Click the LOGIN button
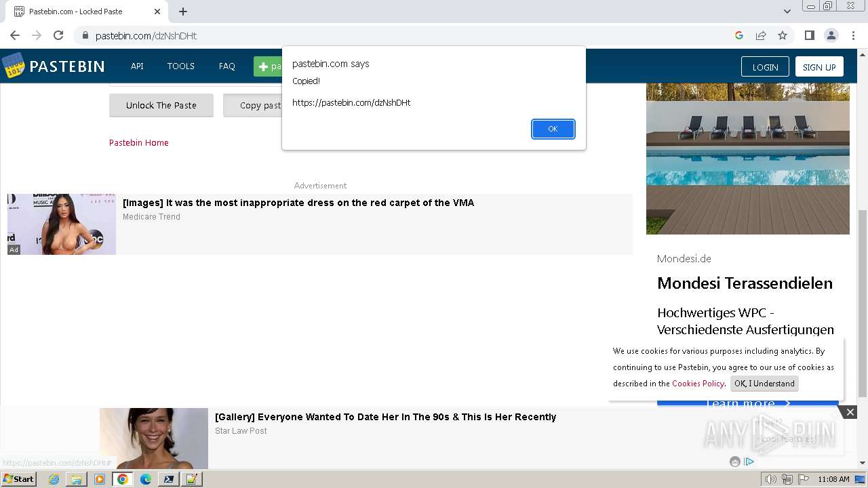868x488 pixels. click(765, 66)
